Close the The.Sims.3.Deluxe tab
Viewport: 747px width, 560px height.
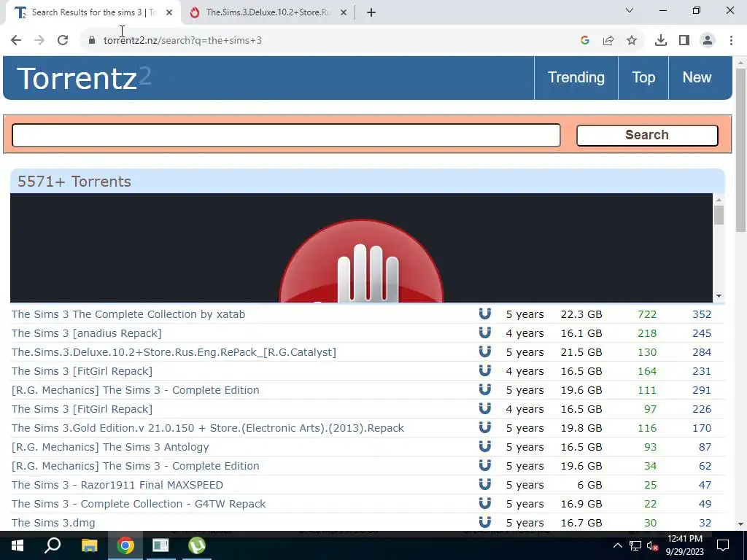click(344, 13)
